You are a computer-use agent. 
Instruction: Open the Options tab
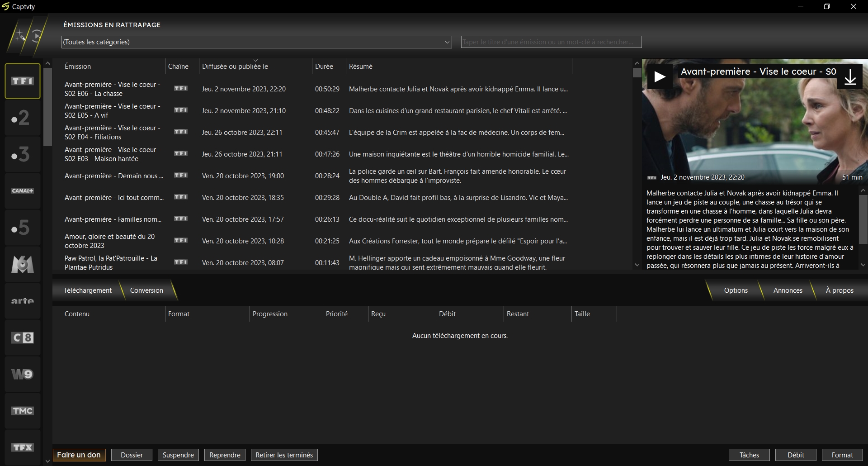pos(736,290)
